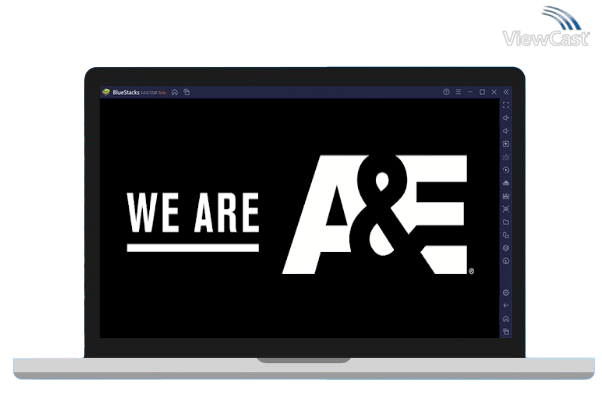Show recent apps via bottom sidebar icon

pos(506,331)
